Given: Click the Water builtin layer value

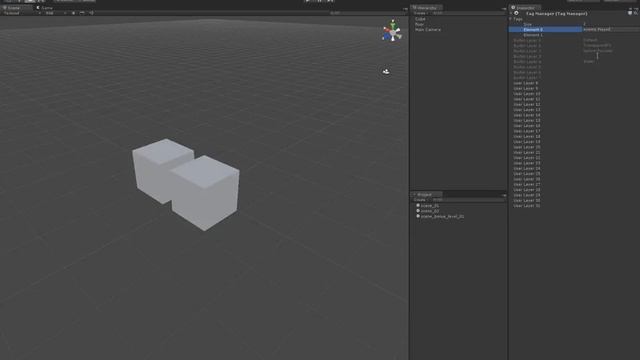Looking at the screenshot, I should 589,61.
